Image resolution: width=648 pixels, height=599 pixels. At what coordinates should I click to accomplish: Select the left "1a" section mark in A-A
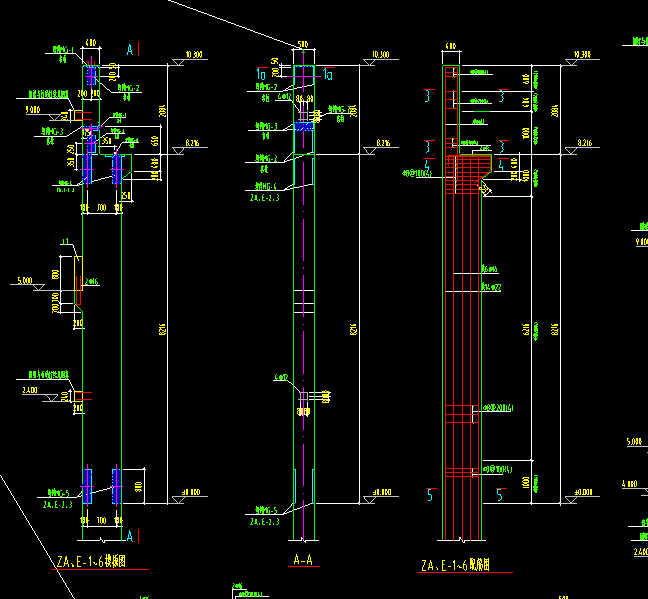click(x=261, y=74)
